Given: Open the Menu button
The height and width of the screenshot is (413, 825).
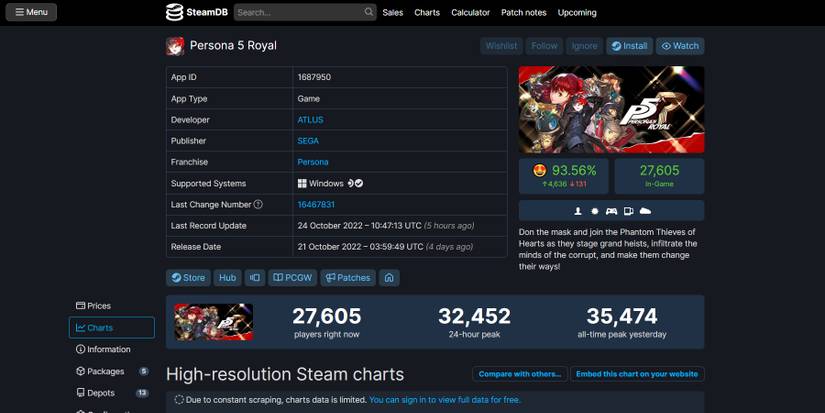Looking at the screenshot, I should 31,12.
